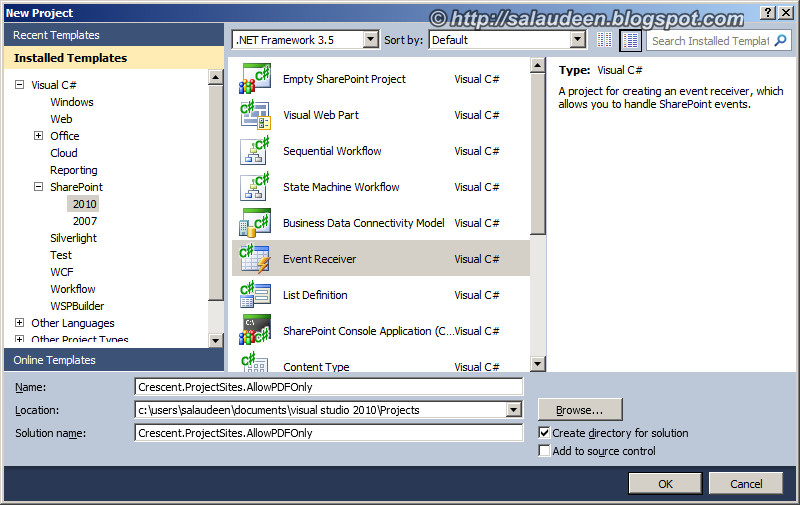Click the template list scroll up arrow

pyautogui.click(x=538, y=65)
